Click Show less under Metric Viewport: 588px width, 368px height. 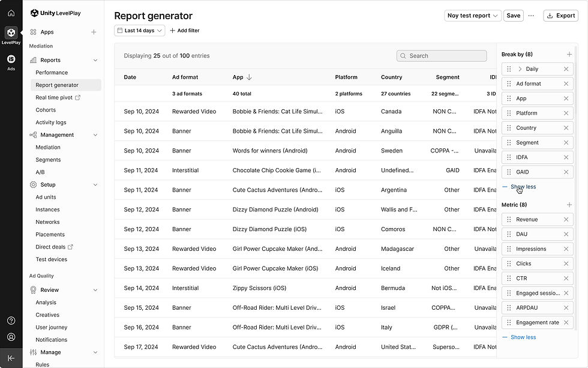click(523, 337)
